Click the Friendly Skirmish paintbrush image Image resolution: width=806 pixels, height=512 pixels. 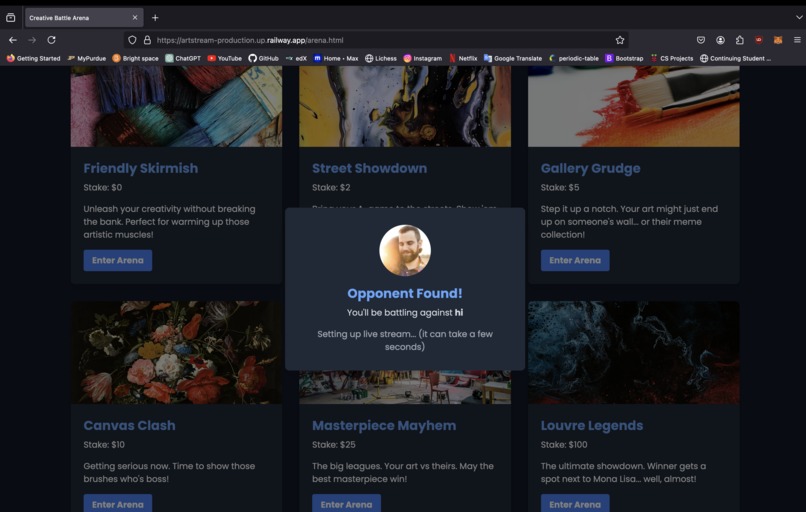[176, 106]
